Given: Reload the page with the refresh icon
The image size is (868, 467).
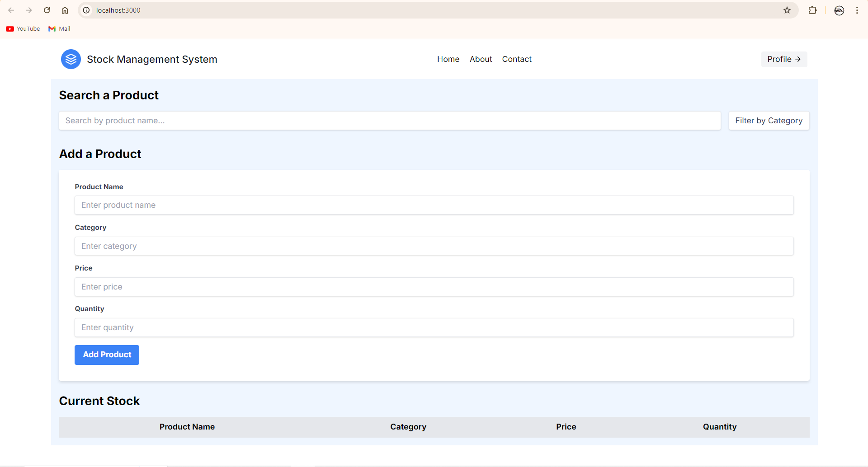Looking at the screenshot, I should pos(47,10).
